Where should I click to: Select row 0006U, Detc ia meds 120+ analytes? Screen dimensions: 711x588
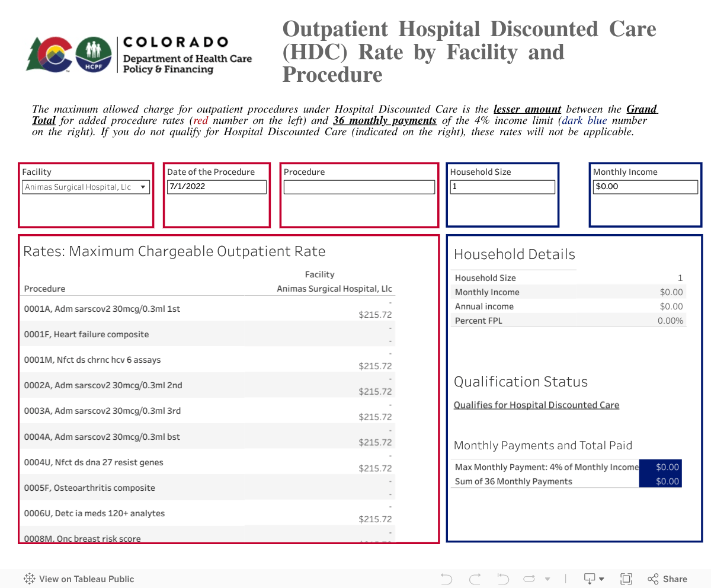208,513
